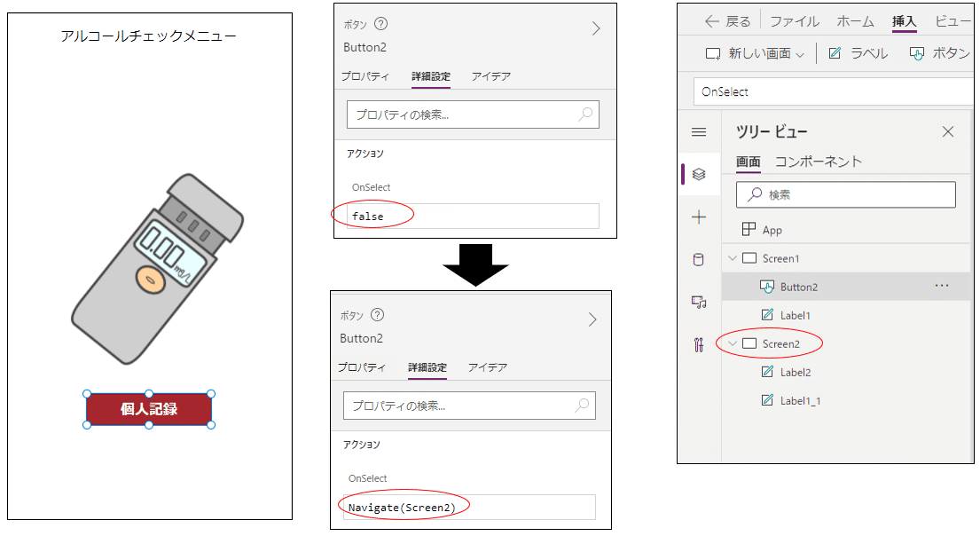980x536 pixels.
Task: Select Label1_1 in the tree view
Action: pyautogui.click(x=800, y=400)
